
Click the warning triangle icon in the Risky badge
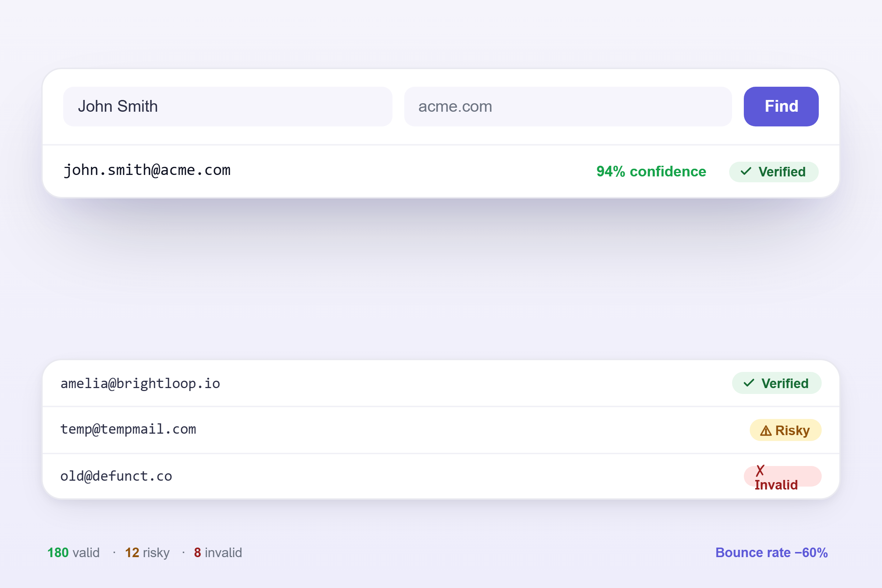click(x=766, y=430)
